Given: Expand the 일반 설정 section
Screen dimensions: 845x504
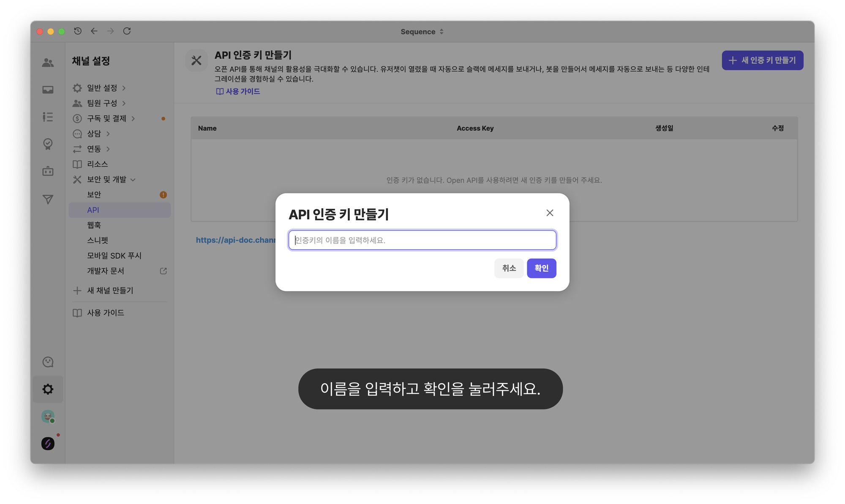Looking at the screenshot, I should click(x=101, y=88).
